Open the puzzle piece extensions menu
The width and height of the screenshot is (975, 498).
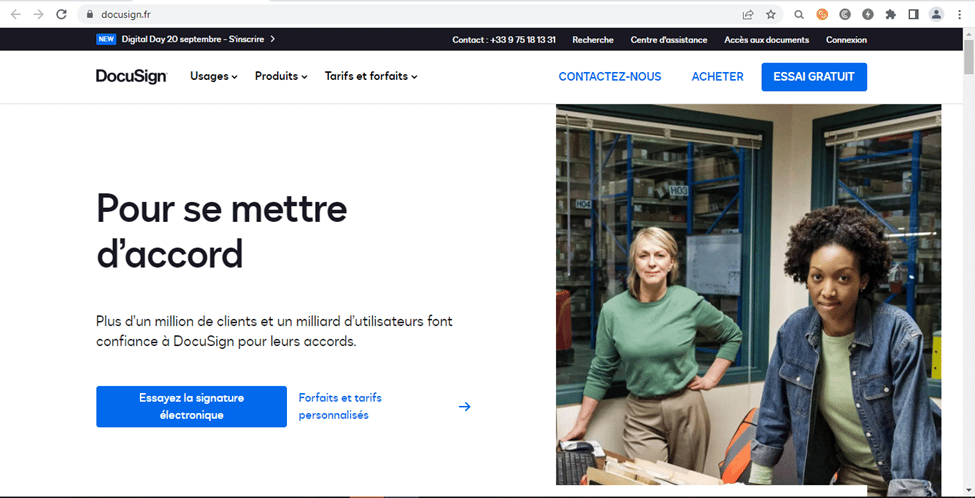[x=890, y=14]
